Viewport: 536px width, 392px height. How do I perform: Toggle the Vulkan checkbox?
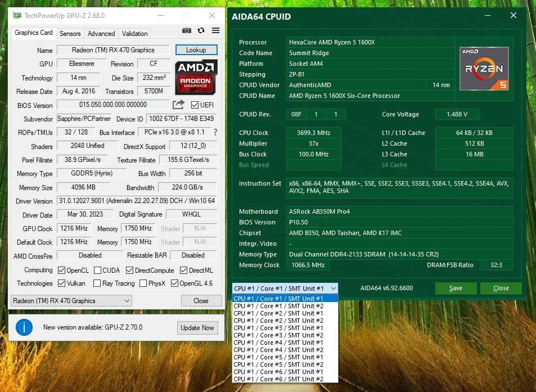61,283
